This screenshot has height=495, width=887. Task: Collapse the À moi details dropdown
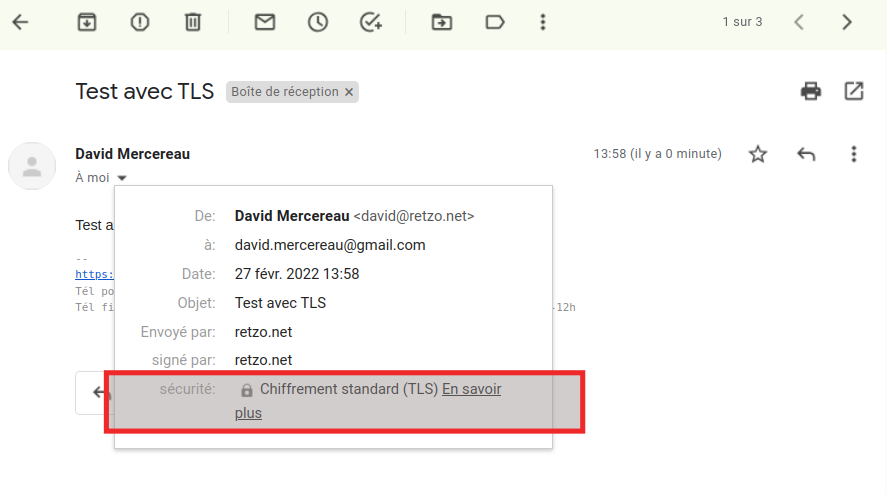[122, 178]
